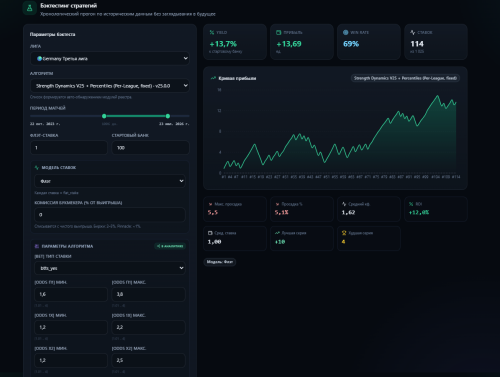
Task: Click the Стартовый банк input field
Action: click(151, 147)
